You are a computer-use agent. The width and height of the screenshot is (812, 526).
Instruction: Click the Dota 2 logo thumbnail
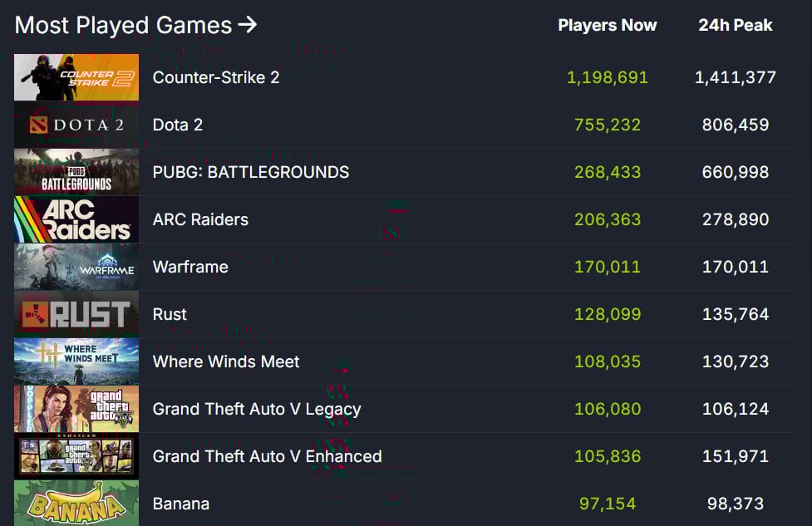click(x=76, y=125)
